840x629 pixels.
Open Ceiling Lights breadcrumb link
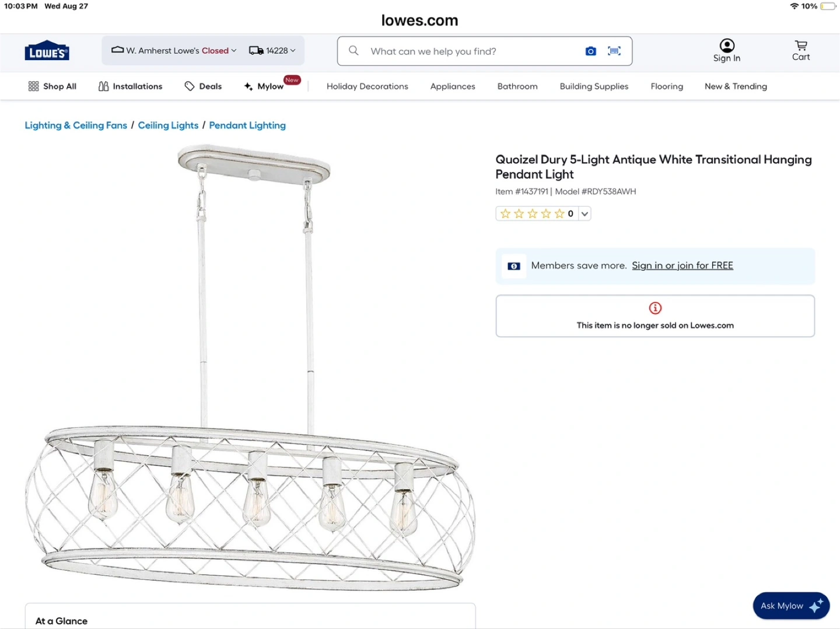[168, 125]
